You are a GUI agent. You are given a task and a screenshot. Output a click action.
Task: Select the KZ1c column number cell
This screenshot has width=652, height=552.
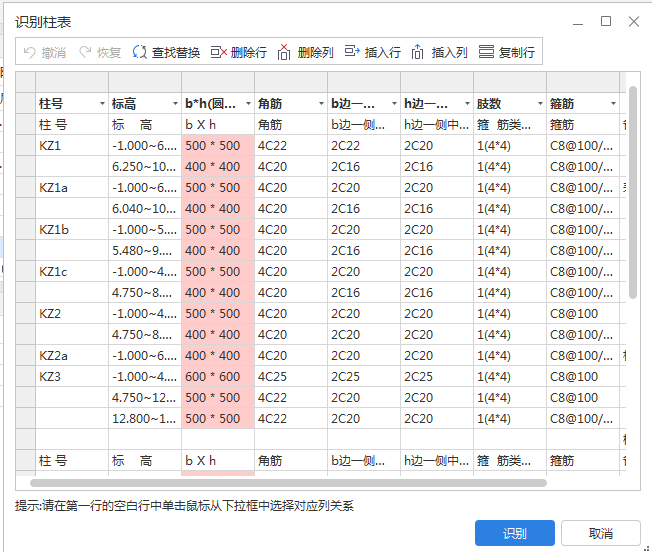72,271
